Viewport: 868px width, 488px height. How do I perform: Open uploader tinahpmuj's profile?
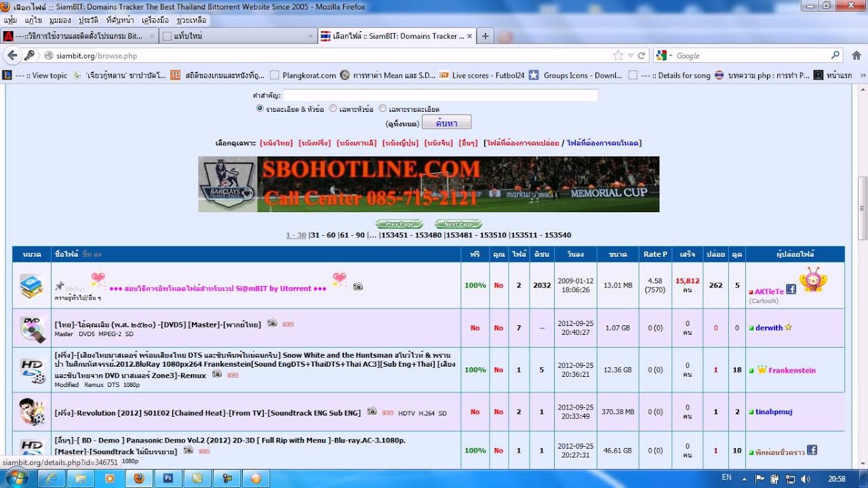(x=774, y=411)
